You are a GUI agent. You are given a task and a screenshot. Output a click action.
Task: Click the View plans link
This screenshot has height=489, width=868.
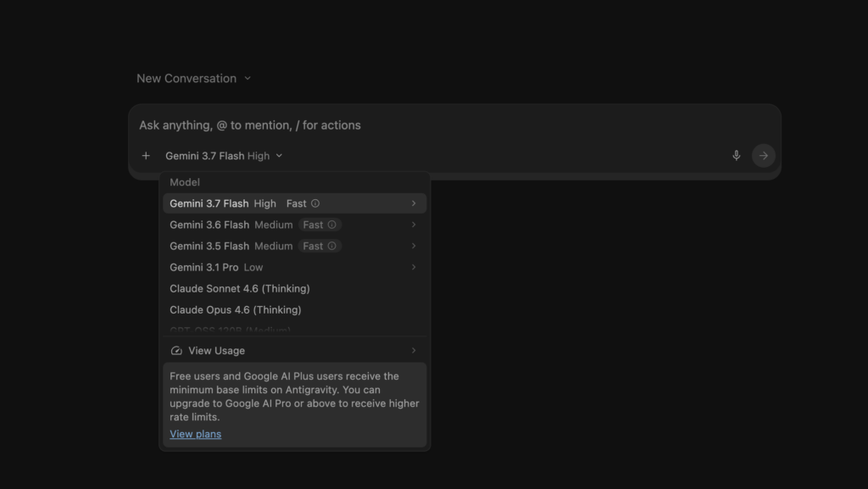pos(196,434)
